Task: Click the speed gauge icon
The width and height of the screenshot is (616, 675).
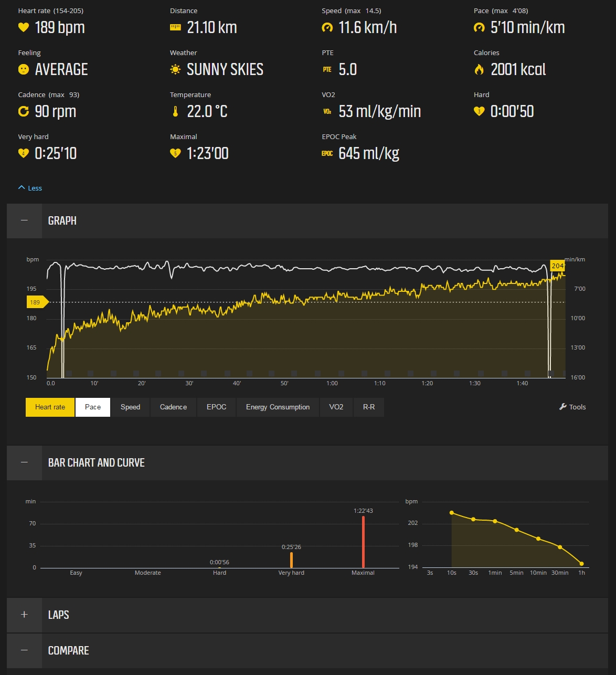Action: 327,27
